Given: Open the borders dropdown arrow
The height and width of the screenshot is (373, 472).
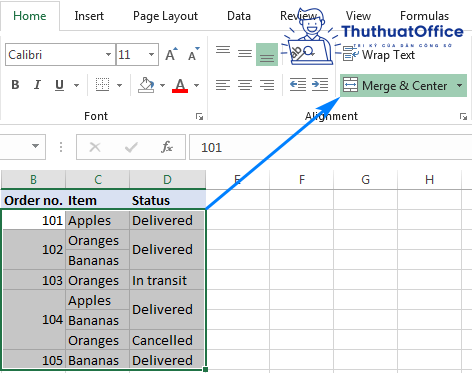Looking at the screenshot, I should (x=119, y=85).
